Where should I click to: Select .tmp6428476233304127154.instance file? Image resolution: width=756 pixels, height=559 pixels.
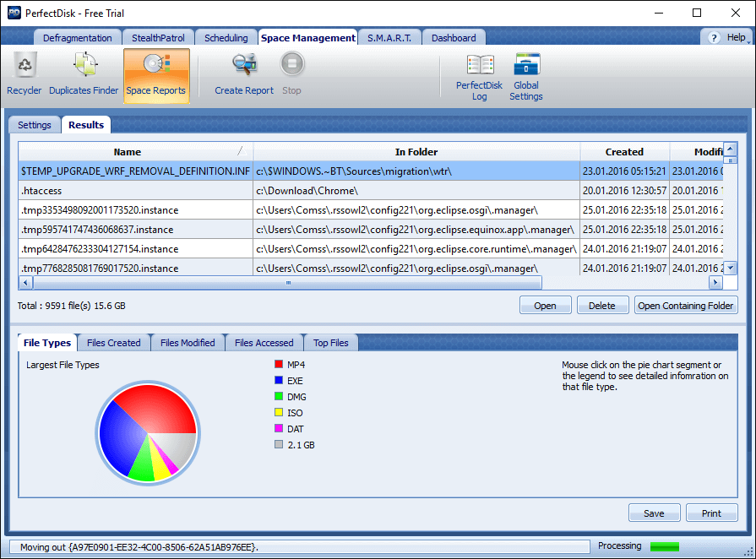(370, 248)
